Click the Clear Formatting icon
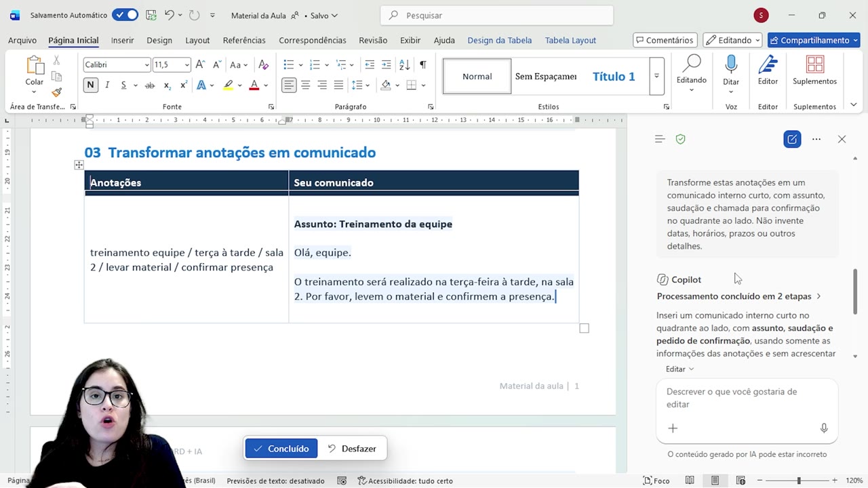The image size is (868, 488). point(264,65)
